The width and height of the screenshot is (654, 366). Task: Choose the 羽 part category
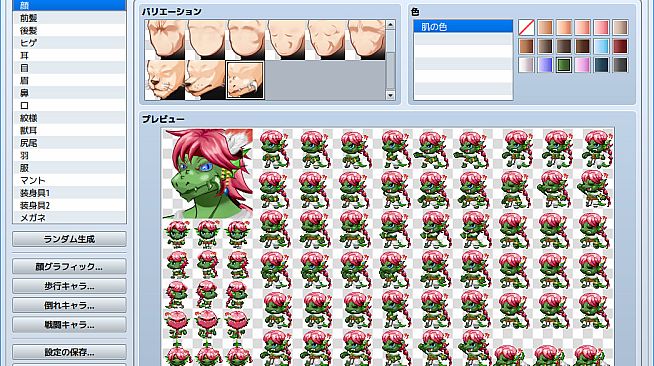click(69, 155)
